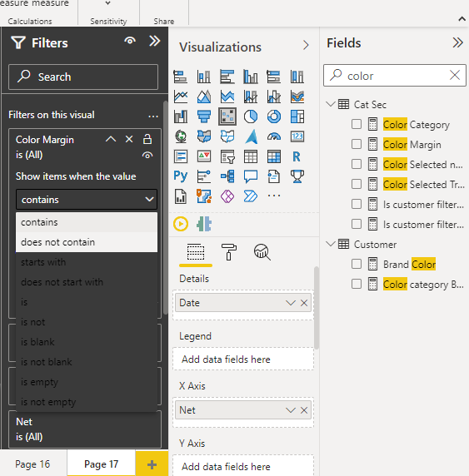Choose the Clustered column chart visual

point(251,77)
